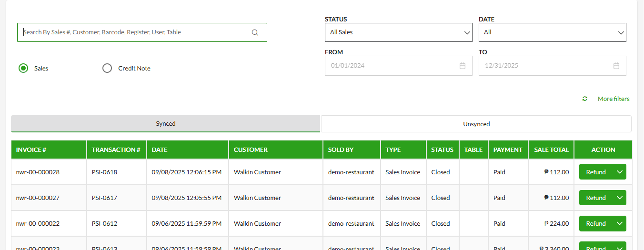Open the FROM date calendar icon

coord(462,66)
